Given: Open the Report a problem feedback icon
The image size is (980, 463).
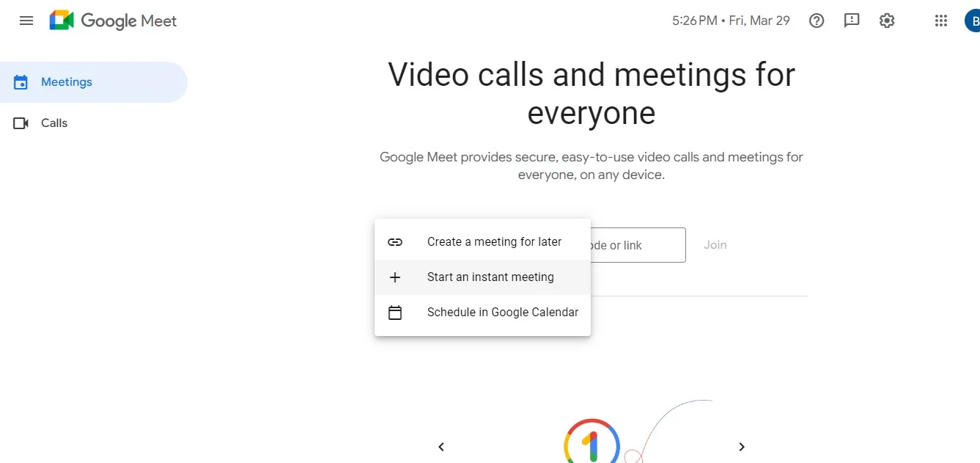Looking at the screenshot, I should pyautogui.click(x=852, y=21).
